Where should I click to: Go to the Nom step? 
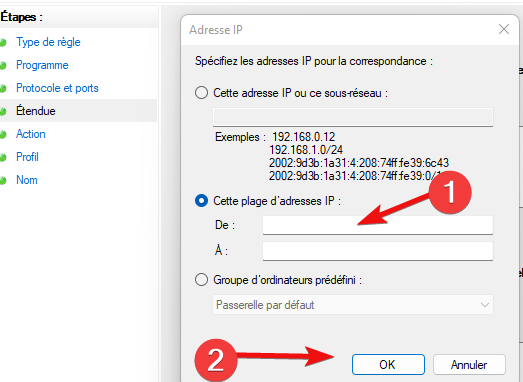tap(27, 180)
